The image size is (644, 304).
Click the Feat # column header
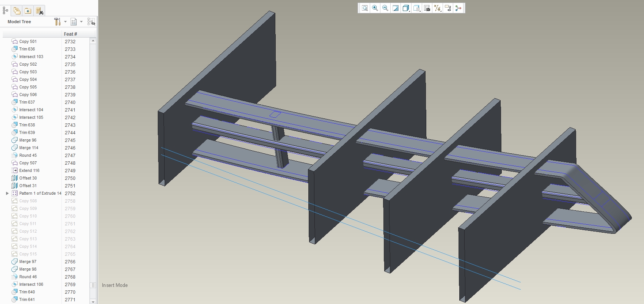pos(71,34)
